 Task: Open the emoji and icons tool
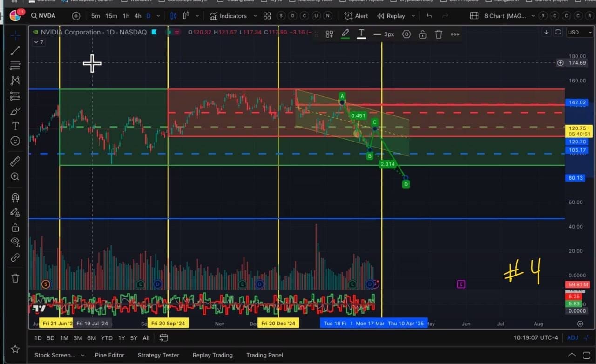tap(15, 141)
